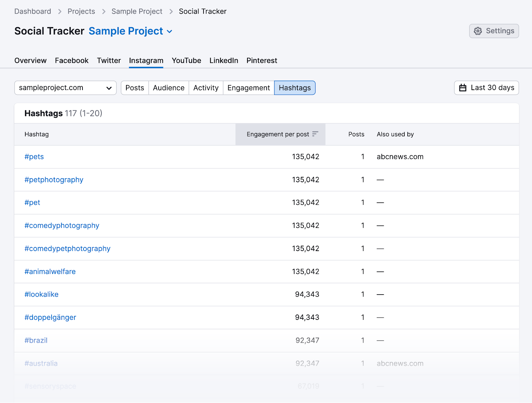Switch to the Pinterest tab
The width and height of the screenshot is (532, 403).
262,61
